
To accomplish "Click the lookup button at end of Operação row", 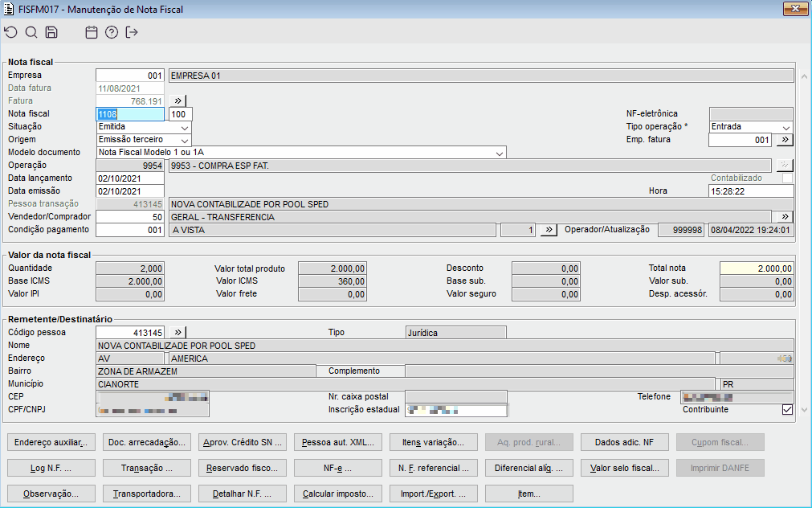I will pyautogui.click(x=785, y=166).
